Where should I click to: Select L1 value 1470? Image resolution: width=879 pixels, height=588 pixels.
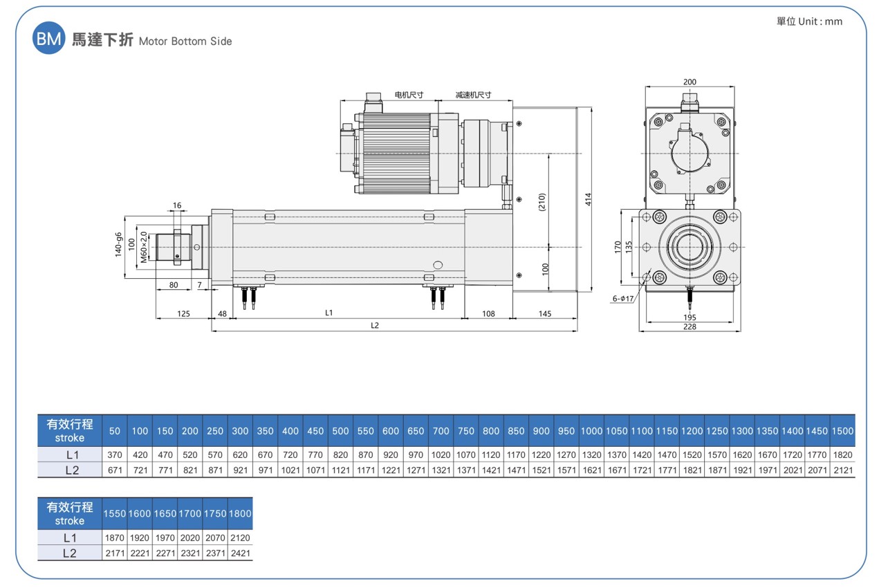[x=667, y=455]
